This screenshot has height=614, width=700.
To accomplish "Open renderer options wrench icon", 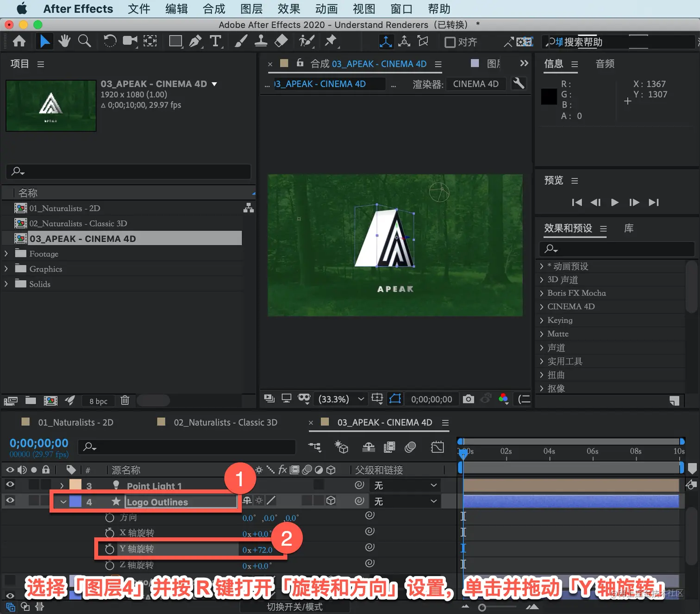I will (x=519, y=84).
